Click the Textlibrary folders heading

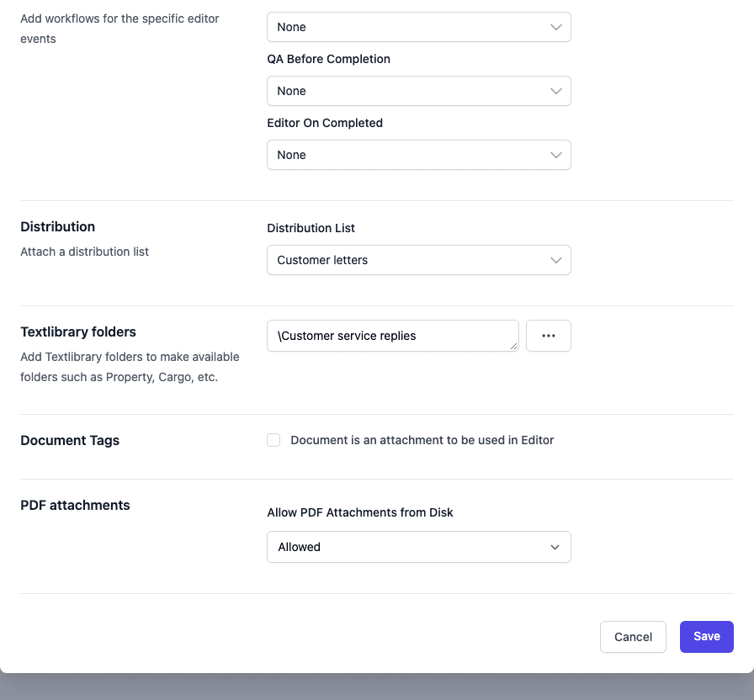(x=78, y=332)
